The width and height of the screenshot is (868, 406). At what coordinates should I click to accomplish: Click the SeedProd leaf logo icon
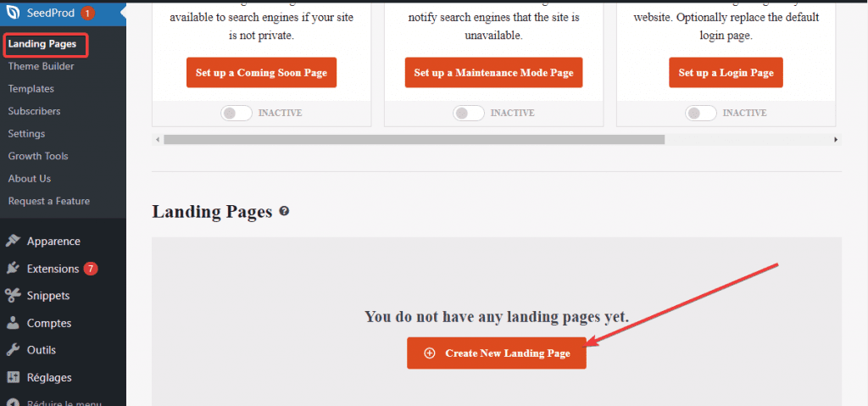(x=13, y=13)
